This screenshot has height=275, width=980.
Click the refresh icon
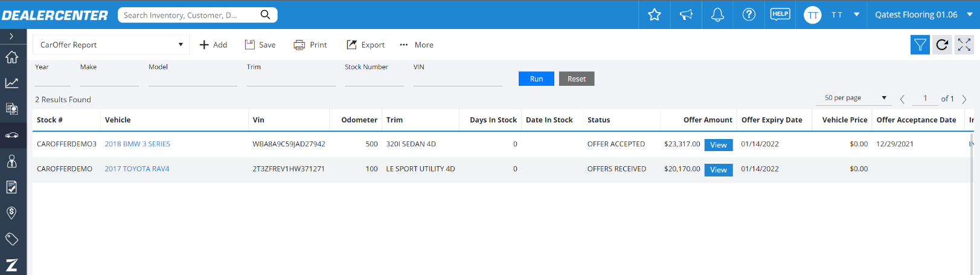pyautogui.click(x=942, y=45)
